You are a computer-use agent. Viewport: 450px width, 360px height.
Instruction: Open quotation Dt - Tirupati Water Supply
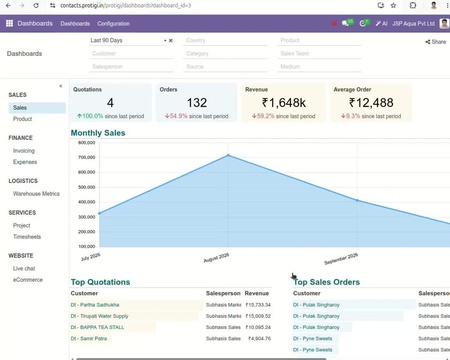(x=99, y=316)
